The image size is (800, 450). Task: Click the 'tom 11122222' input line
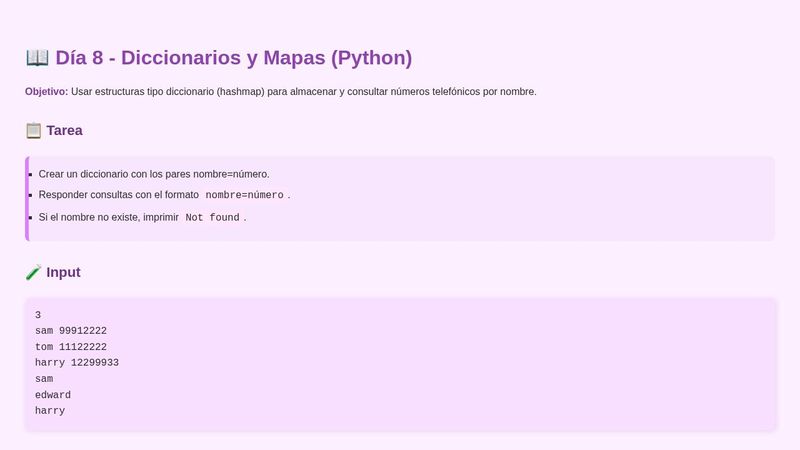pyautogui.click(x=70, y=347)
